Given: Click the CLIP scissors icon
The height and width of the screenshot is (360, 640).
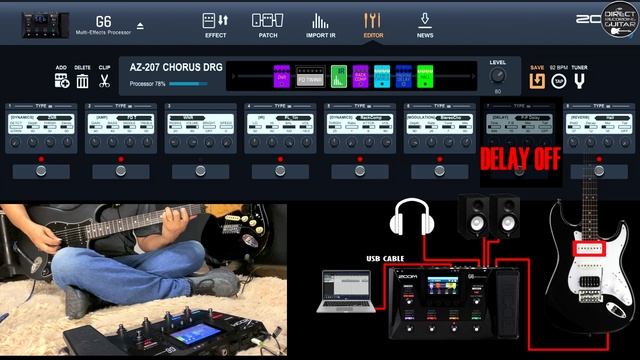Looking at the screenshot, I should [x=104, y=81].
